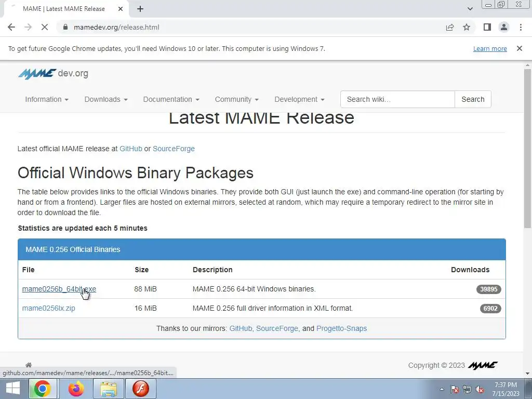
Task: Launch Firefox from the taskbar
Action: pyautogui.click(x=76, y=389)
